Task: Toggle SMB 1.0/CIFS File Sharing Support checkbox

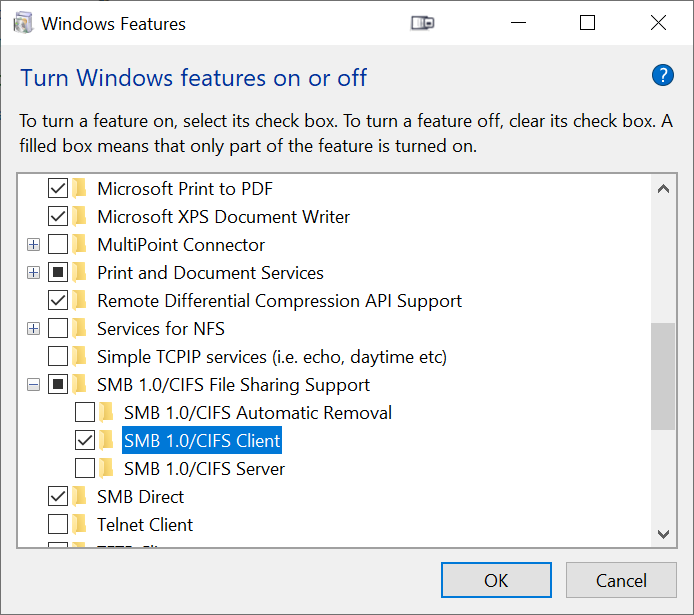Action: click(58, 384)
